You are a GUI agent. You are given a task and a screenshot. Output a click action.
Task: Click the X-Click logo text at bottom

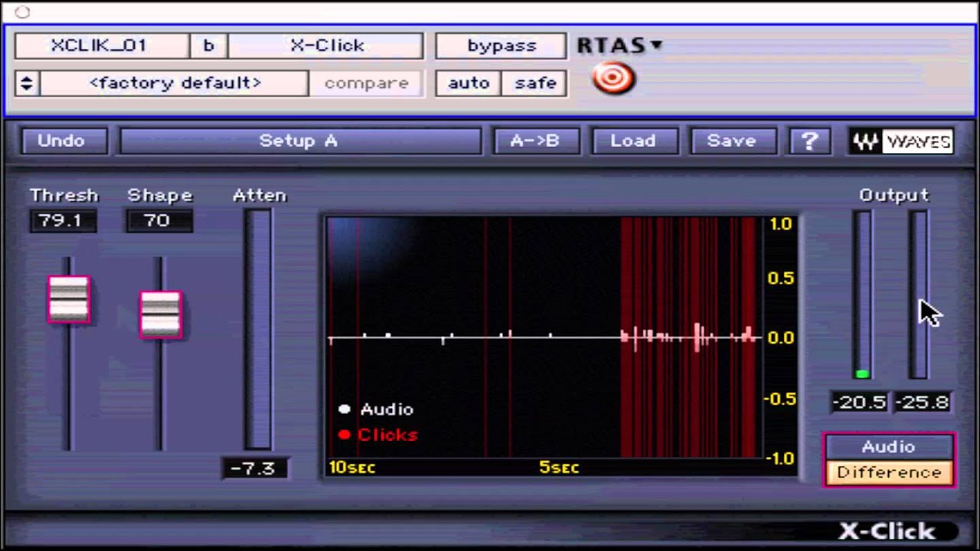coord(887,531)
